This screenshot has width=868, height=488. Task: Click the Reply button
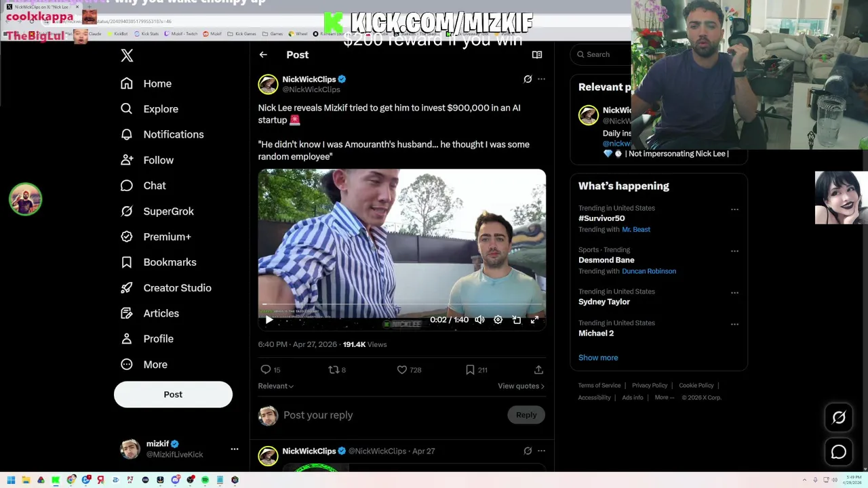(526, 415)
